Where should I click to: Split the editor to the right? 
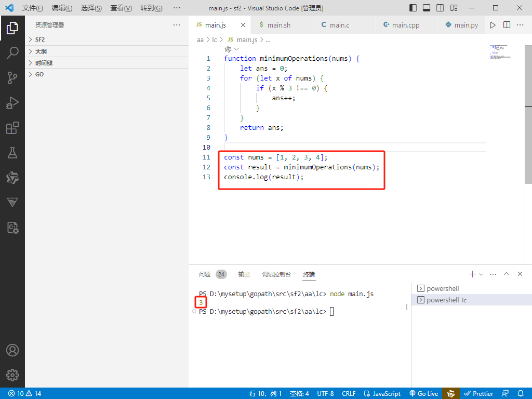pyautogui.click(x=507, y=25)
